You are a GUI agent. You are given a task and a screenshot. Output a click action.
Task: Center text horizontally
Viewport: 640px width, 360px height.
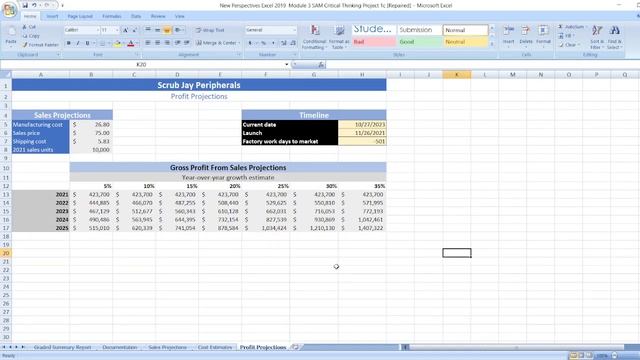click(x=157, y=43)
